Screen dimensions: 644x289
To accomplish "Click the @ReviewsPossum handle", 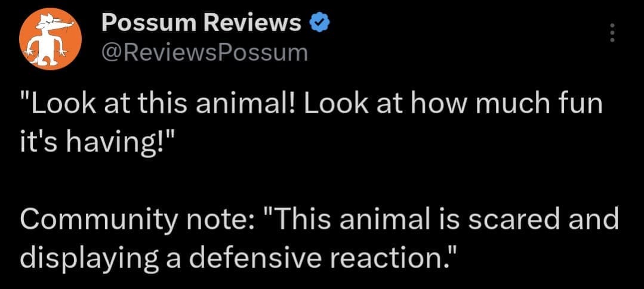I will pyautogui.click(x=205, y=52).
